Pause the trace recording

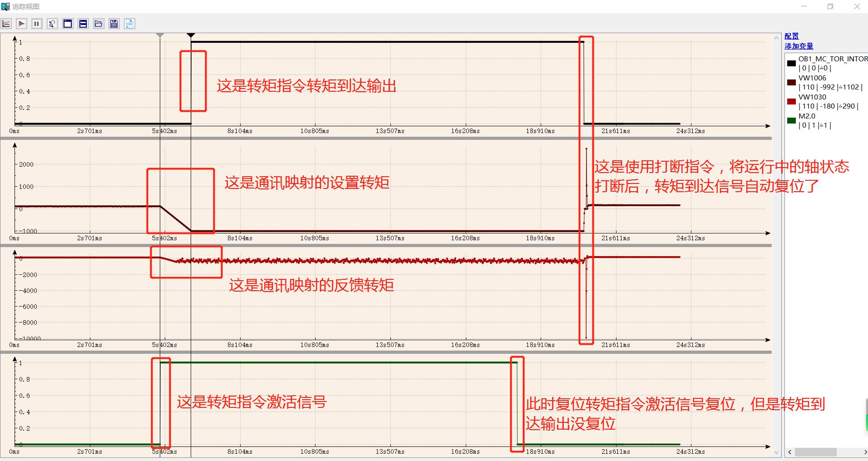(37, 24)
